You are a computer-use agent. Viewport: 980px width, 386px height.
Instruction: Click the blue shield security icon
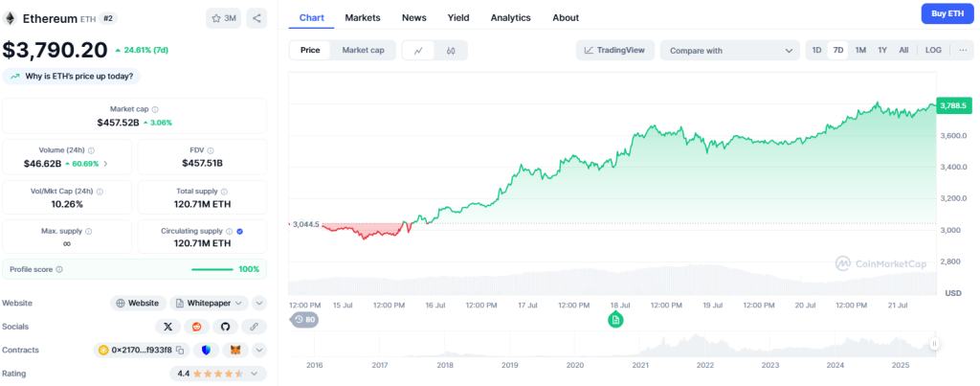[206, 350]
